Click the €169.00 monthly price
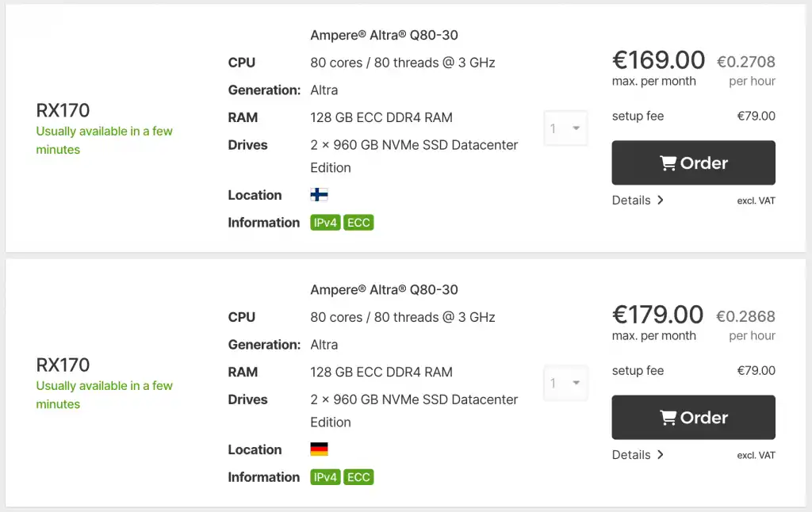 click(658, 60)
